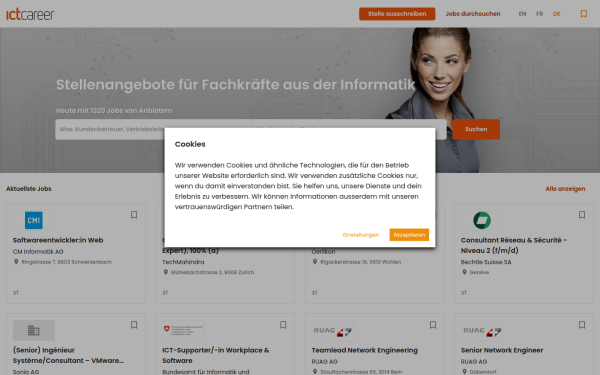Open Jobs durchsuchen link

[473, 14]
